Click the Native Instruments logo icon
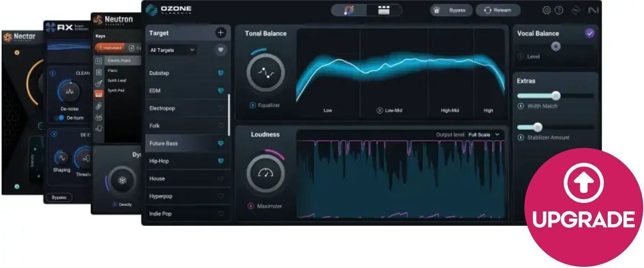This screenshot has height=268, width=644. (593, 10)
